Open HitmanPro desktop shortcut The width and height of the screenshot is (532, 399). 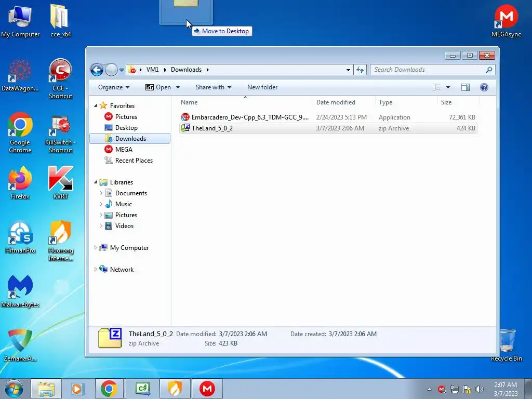20,237
